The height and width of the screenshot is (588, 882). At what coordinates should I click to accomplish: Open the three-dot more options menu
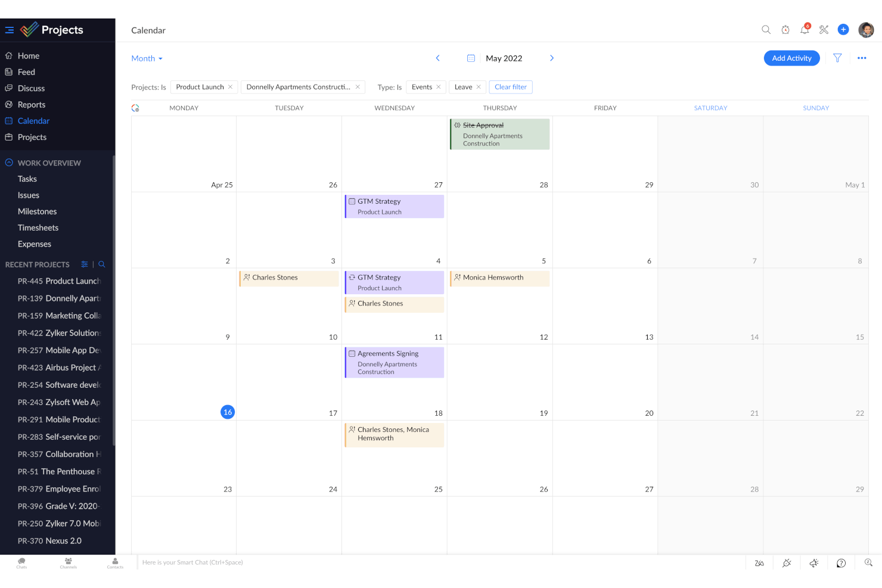tap(862, 58)
